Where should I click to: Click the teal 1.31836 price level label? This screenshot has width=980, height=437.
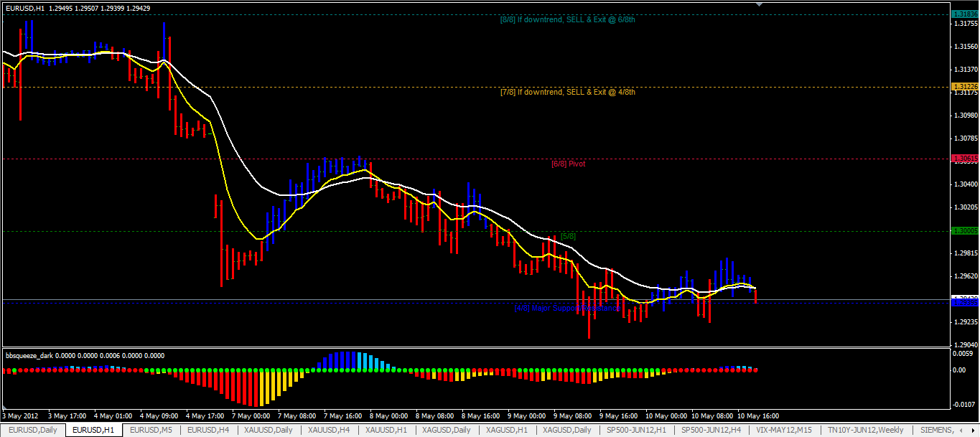[963, 14]
